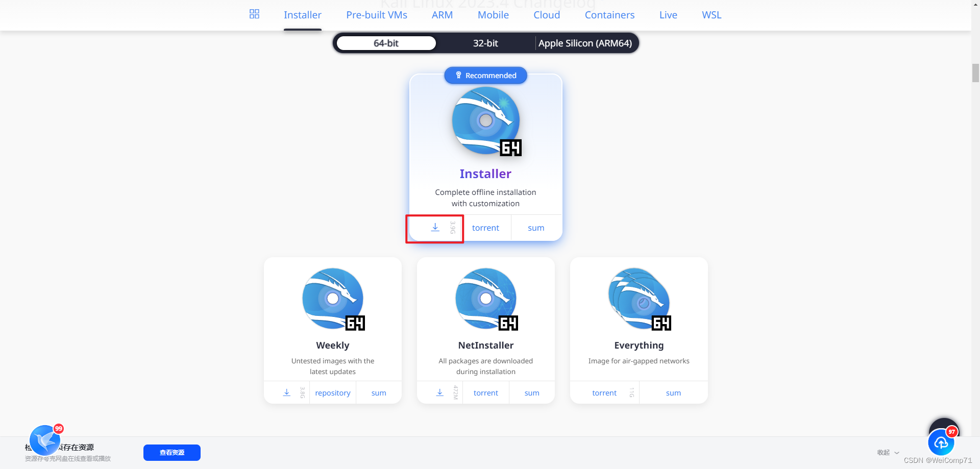The image size is (980, 469).
Task: Get the NetInstaller torrent link
Action: [x=486, y=393]
